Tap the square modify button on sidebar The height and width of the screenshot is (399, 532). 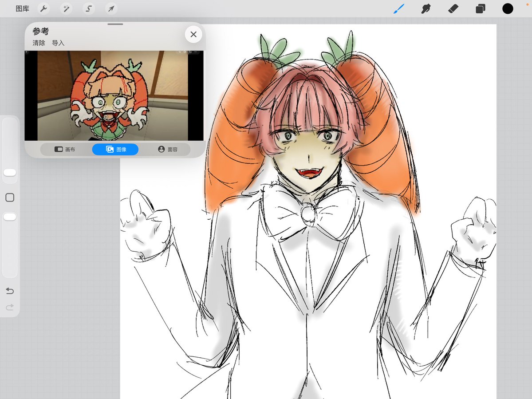[10, 198]
